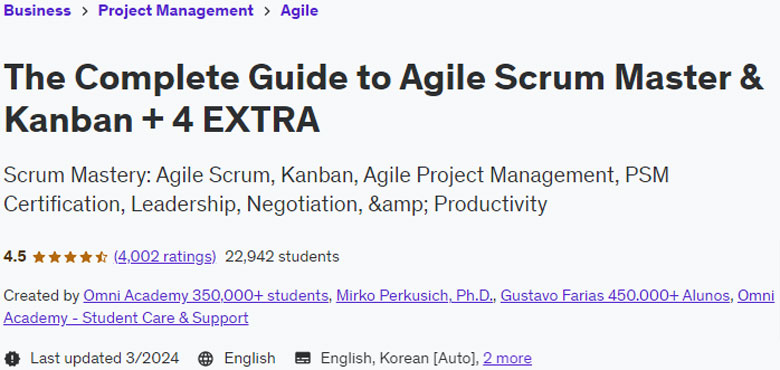The width and height of the screenshot is (780, 370).
Task: Click the Scrum Mastery subtitle text
Action: (x=336, y=189)
